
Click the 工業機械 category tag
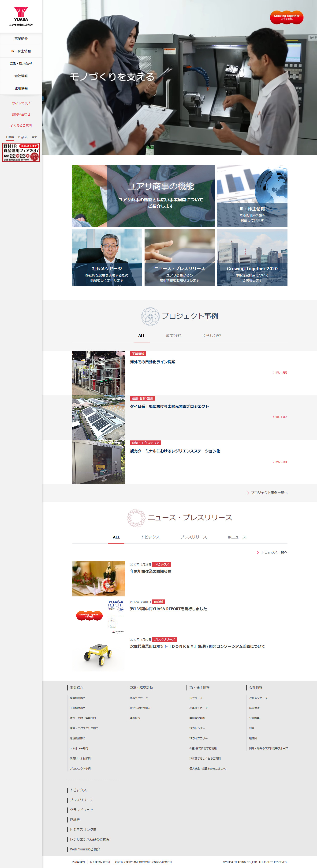pos(138,354)
